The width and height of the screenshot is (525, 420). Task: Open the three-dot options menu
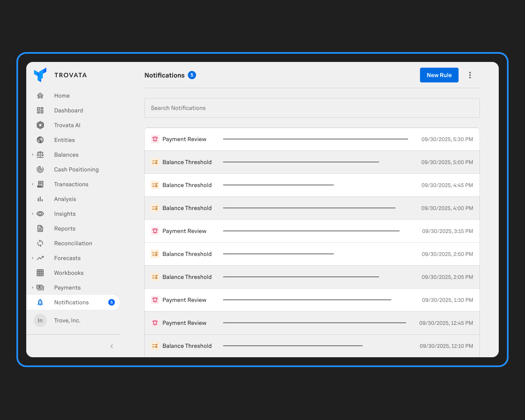click(x=470, y=75)
